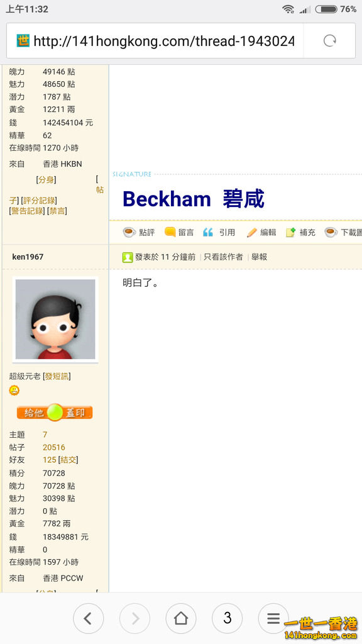Click ken1967's cartoon avatar image
362x644 pixels.
(x=55, y=319)
